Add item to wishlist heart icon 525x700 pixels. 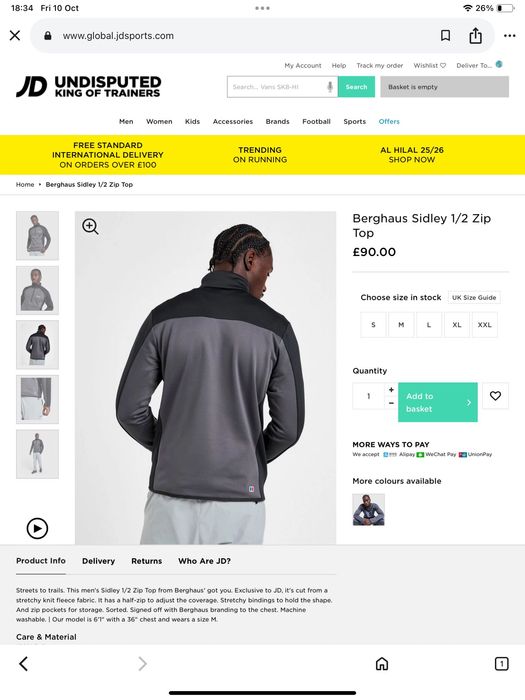[x=495, y=396]
